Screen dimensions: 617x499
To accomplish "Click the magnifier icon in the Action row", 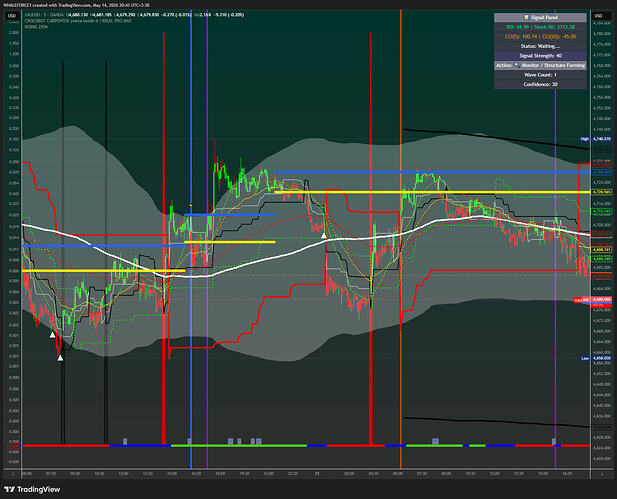I will (x=517, y=65).
